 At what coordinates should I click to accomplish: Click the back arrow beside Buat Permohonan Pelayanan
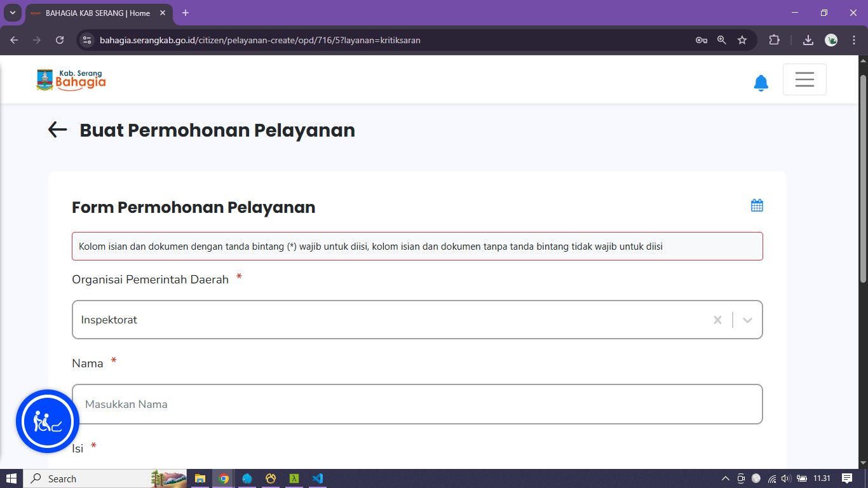point(57,130)
